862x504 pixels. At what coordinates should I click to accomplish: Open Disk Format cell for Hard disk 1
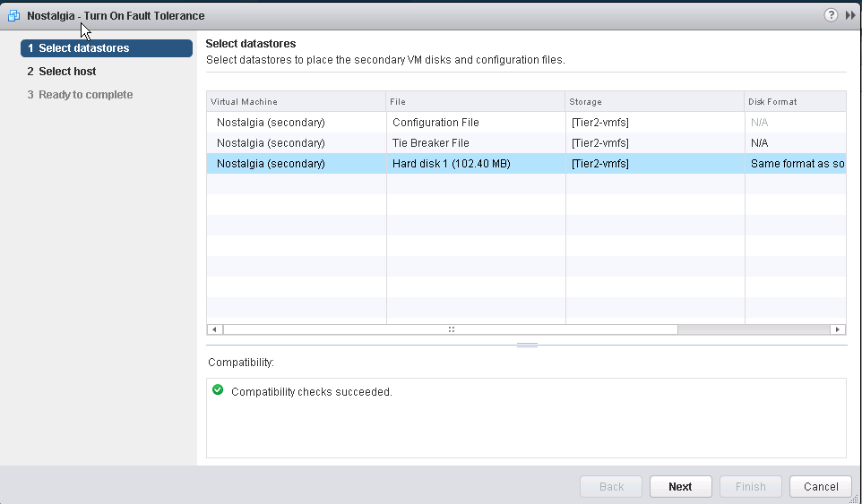point(796,164)
